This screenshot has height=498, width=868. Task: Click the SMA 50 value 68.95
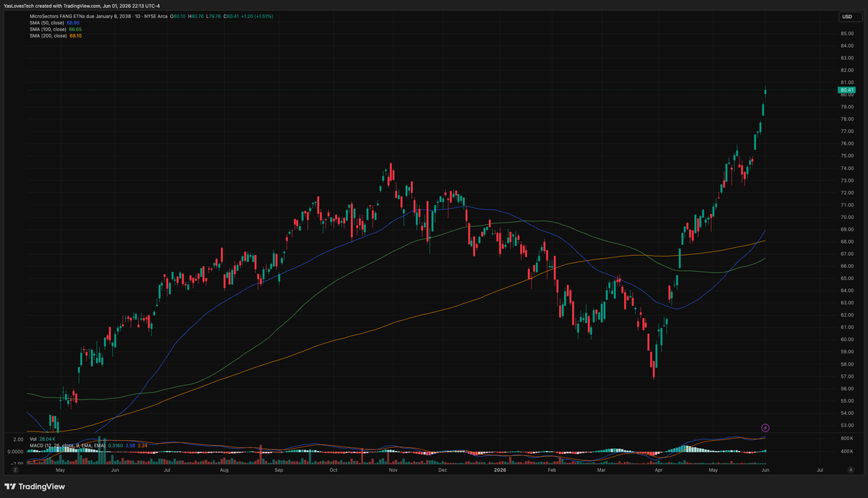[x=72, y=22]
